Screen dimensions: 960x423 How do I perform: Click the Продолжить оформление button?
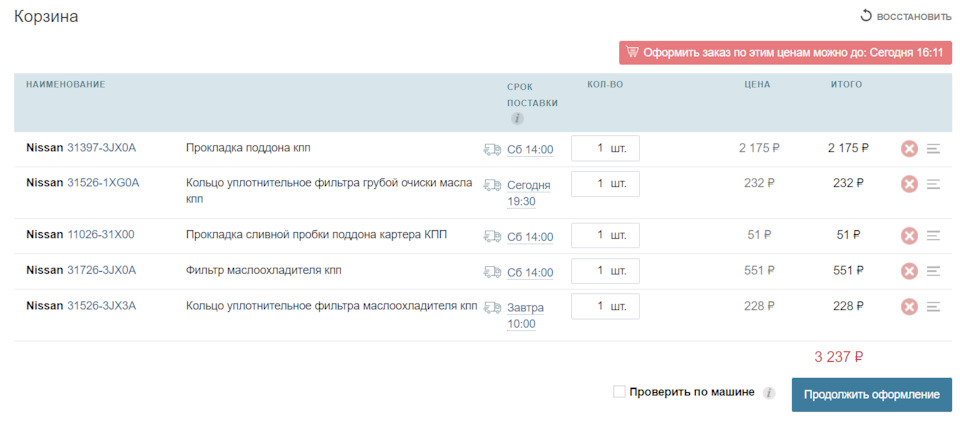pos(871,394)
